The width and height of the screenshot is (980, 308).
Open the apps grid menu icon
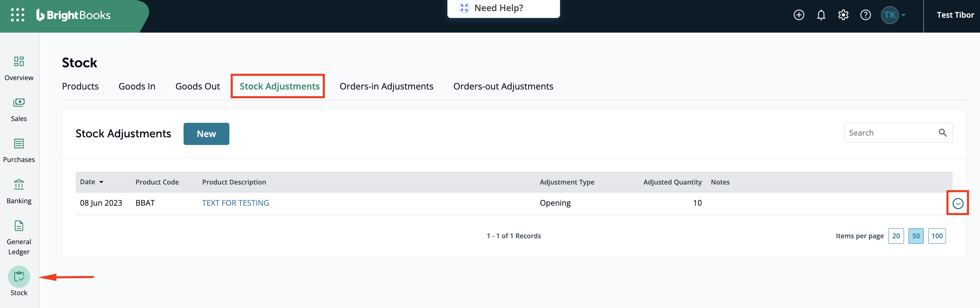coord(17,15)
